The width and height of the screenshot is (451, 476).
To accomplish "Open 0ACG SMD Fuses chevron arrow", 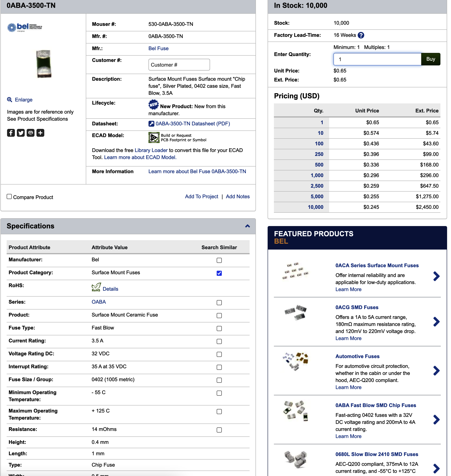I will (x=436, y=322).
